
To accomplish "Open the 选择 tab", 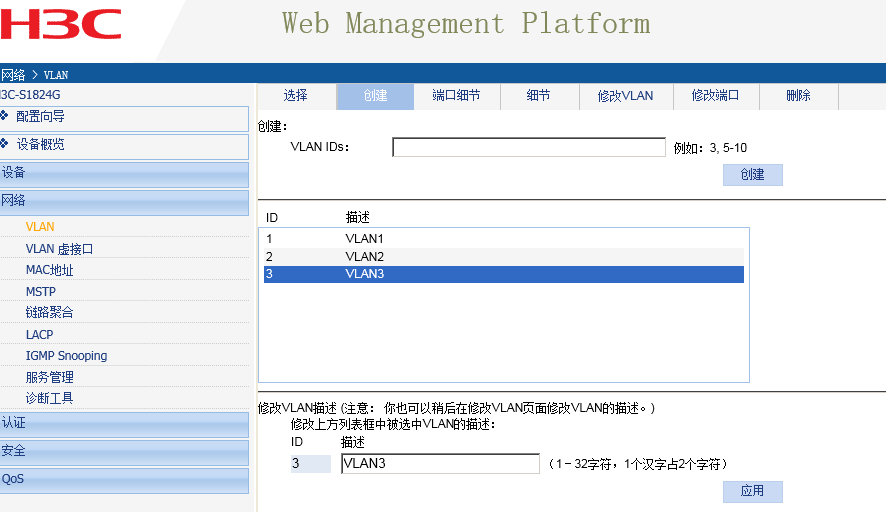I will click(x=296, y=96).
